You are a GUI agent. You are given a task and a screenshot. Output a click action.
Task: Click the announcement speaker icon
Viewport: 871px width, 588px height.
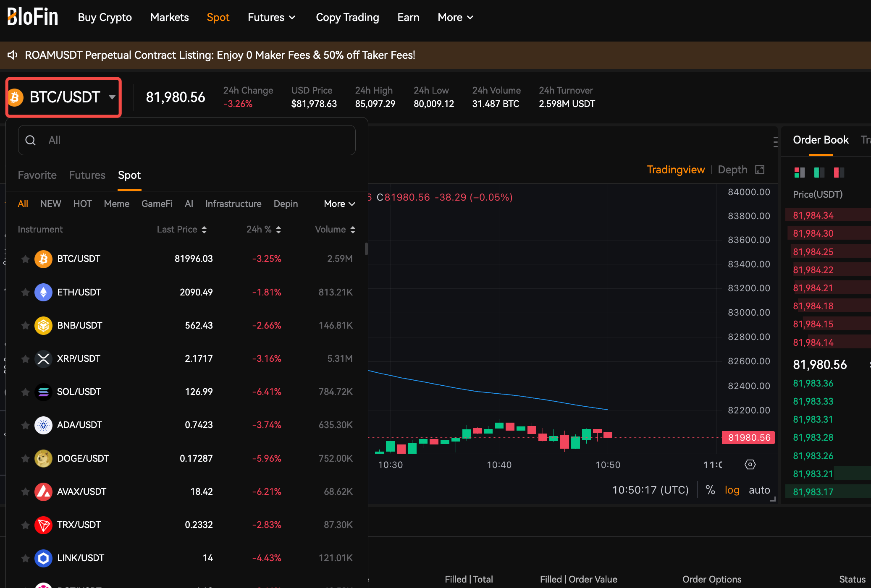pos(13,55)
